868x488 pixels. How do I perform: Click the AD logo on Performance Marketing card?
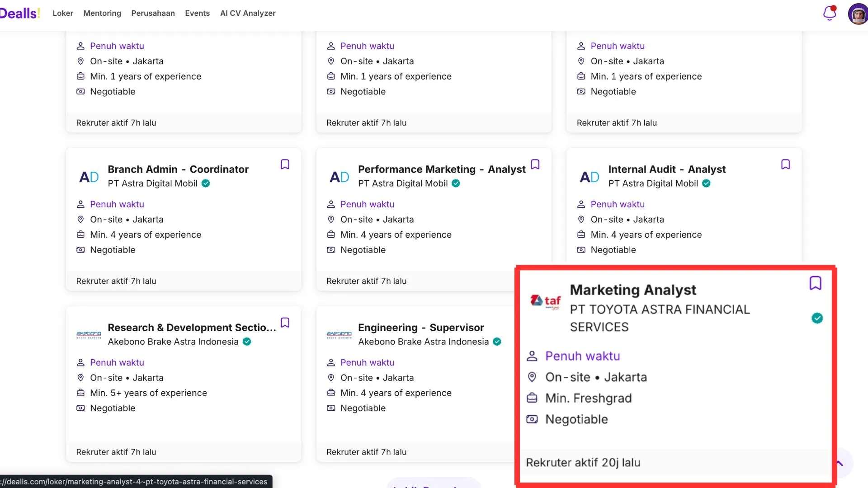[339, 177]
